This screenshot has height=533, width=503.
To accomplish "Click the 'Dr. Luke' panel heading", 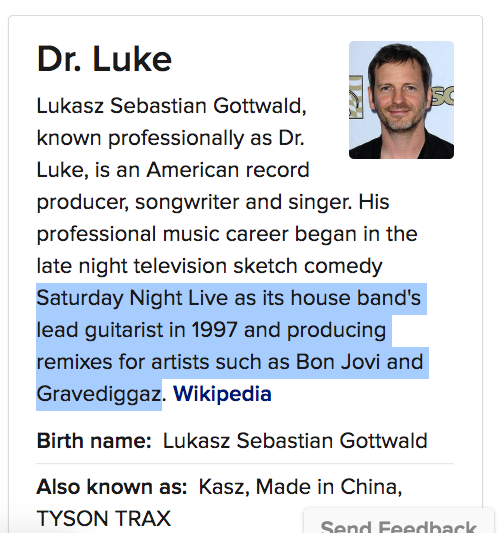I will [x=104, y=59].
